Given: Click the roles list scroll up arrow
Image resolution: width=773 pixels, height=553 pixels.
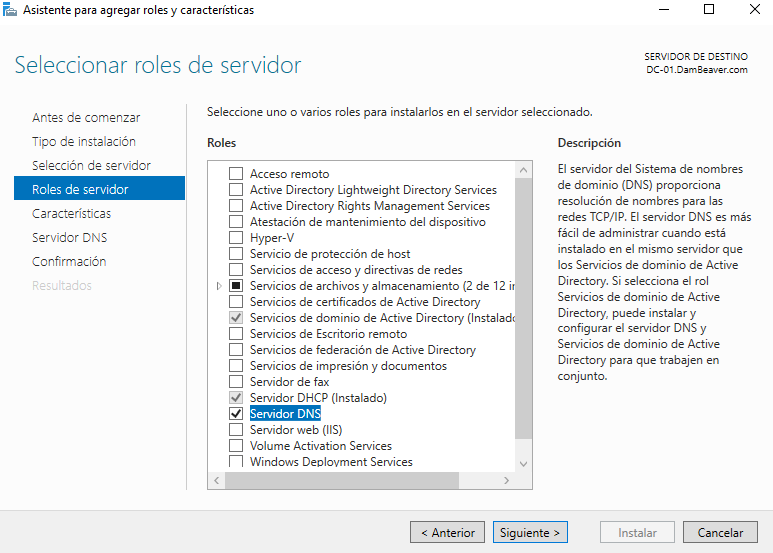Looking at the screenshot, I should coord(524,170).
